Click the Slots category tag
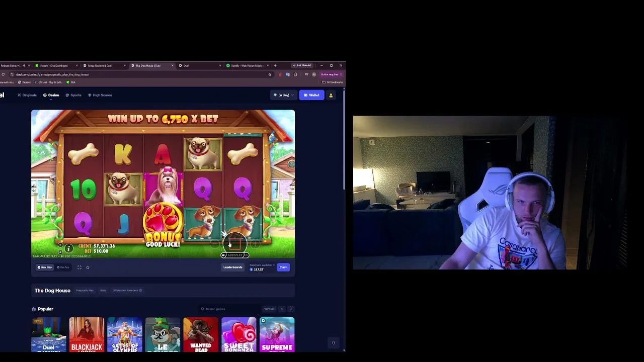644x362 pixels. (103, 291)
